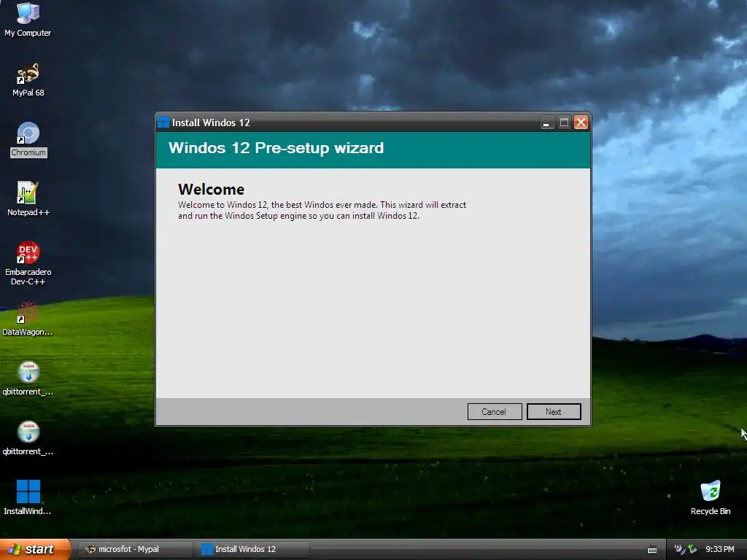Viewport: 747px width, 560px height.
Task: Click the 'Install Windos 12' title bar text
Action: point(211,122)
